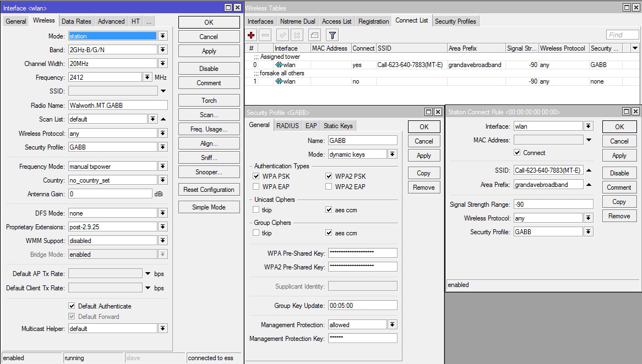Remove selected connect list entry using minus icon
The height and width of the screenshot is (364, 642).
pyautogui.click(x=265, y=35)
